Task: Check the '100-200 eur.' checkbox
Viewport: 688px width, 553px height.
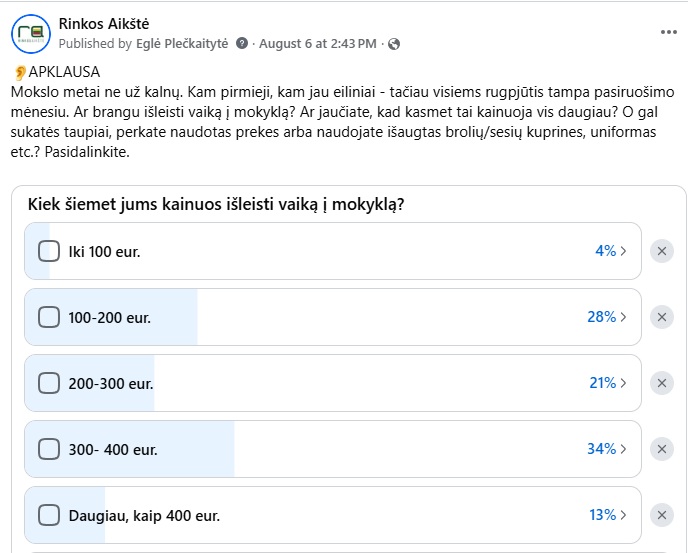Action: tap(49, 317)
